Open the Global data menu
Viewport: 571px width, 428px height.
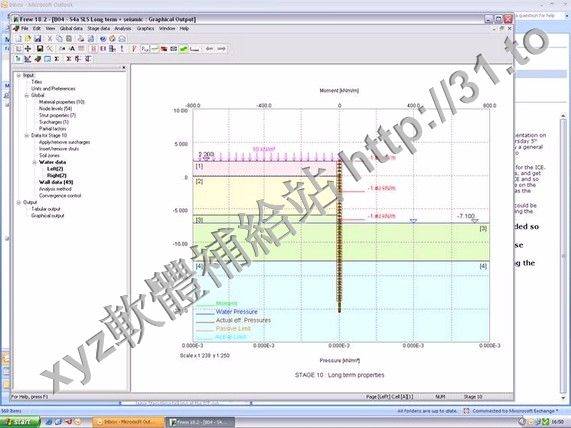pos(71,28)
